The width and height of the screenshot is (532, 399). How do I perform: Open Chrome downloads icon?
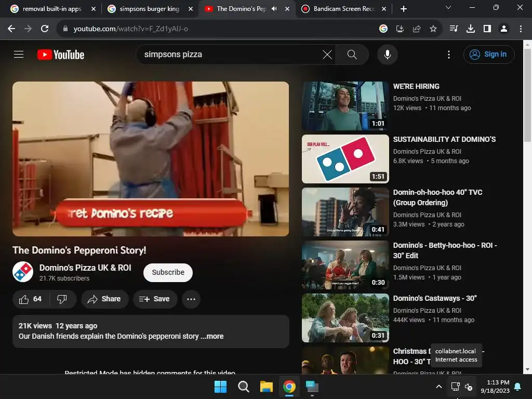click(471, 29)
